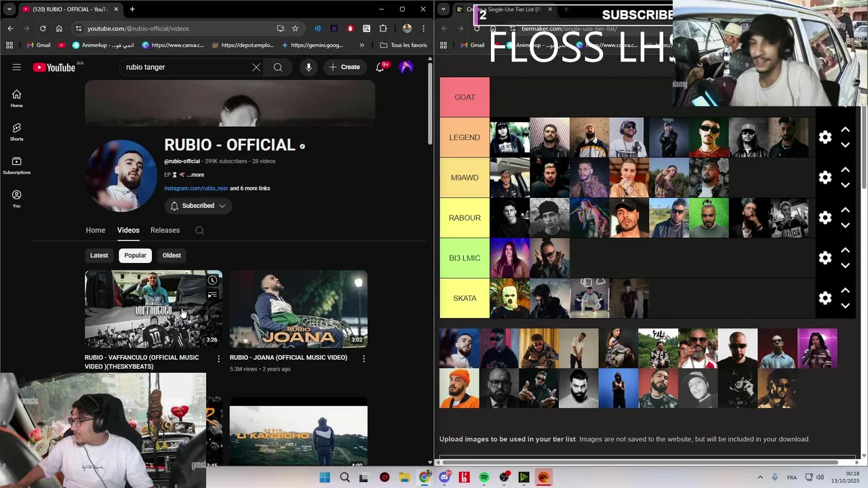
Task: Add VAFFANCULO video to queue
Action: pos(212,296)
